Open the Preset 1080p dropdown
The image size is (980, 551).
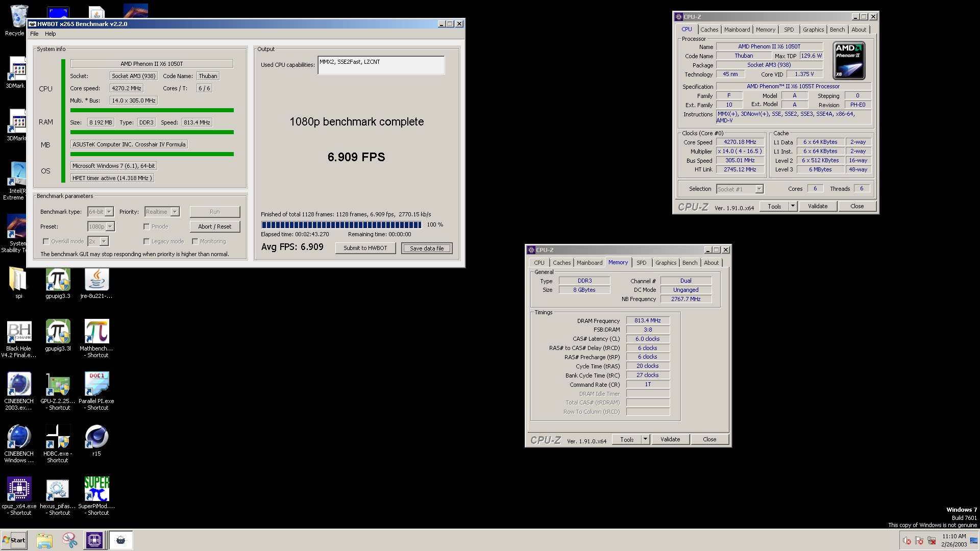101,227
